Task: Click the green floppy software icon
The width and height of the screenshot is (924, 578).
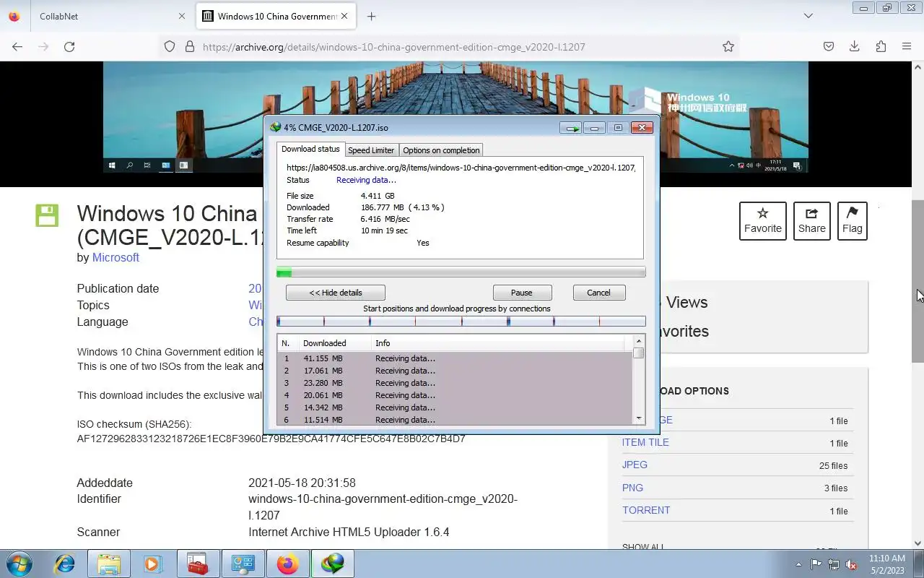Action: tap(47, 215)
